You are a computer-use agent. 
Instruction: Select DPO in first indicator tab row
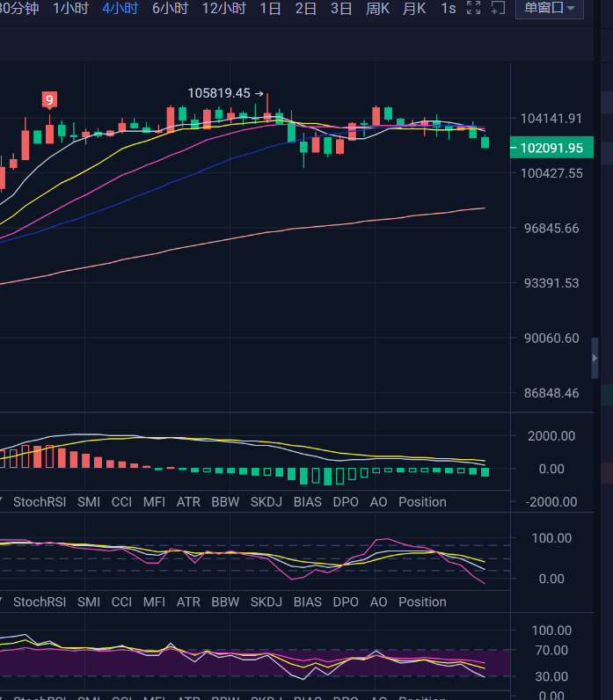point(346,502)
